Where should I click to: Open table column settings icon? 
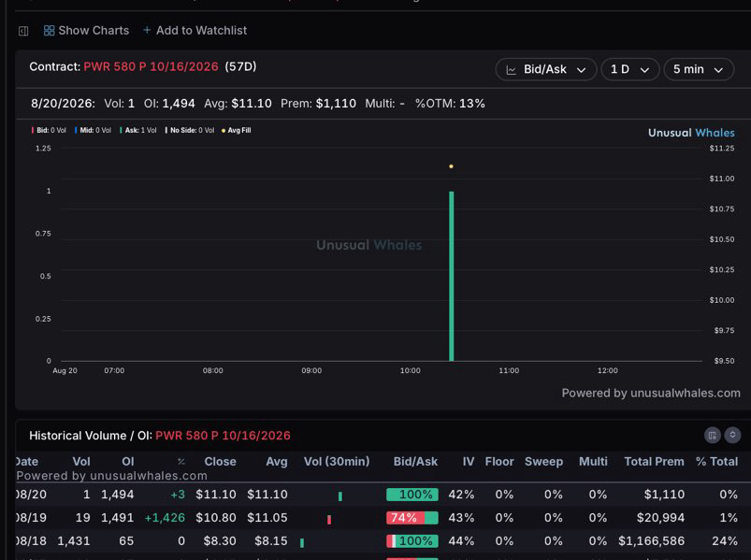click(713, 435)
